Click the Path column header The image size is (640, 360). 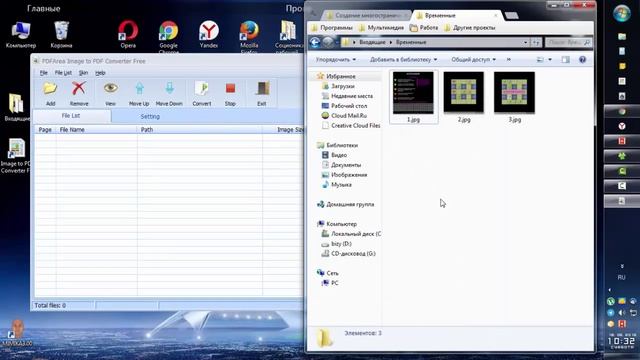point(200,129)
